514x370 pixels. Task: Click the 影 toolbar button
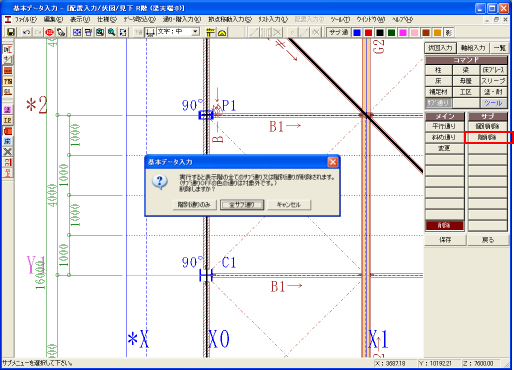pos(449,32)
